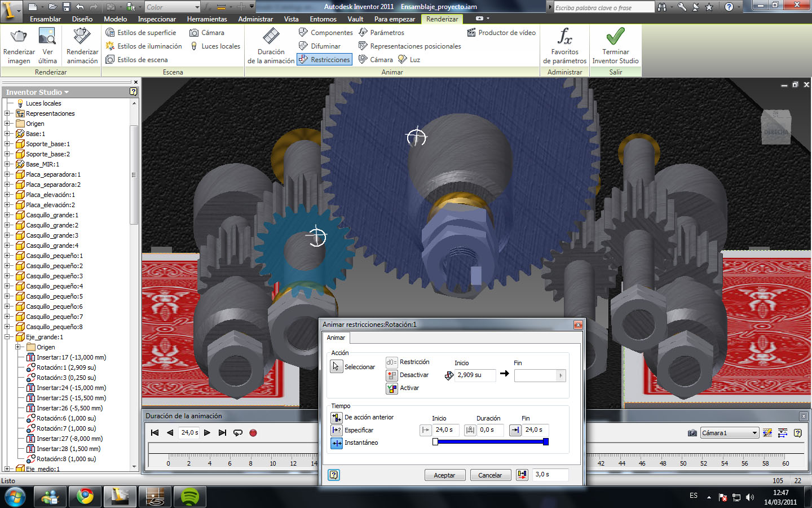This screenshot has height=508, width=812.
Task: Choose De acción anterior time option
Action: [336, 418]
